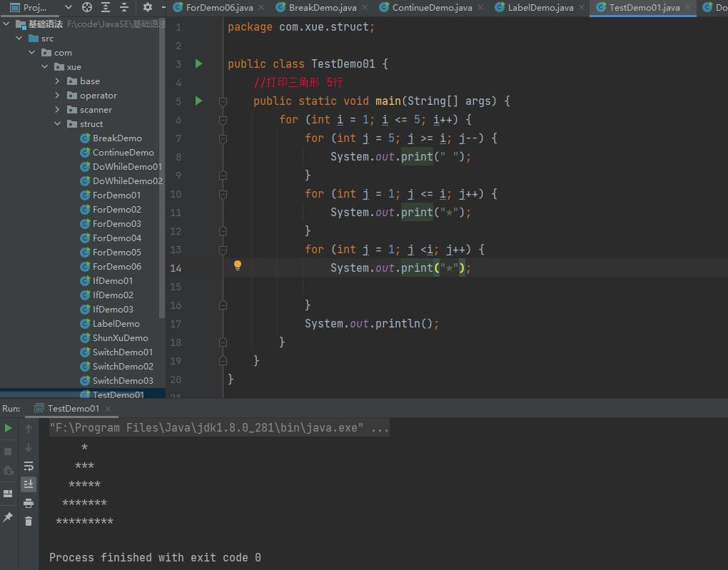
Task: Open ForDemo03 class in project tree
Action: 116,224
